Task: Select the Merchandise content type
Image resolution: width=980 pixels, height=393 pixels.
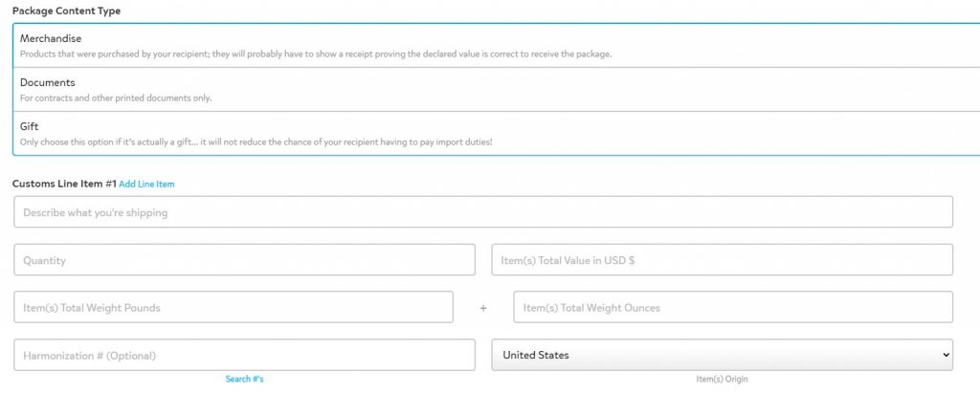Action: (x=51, y=37)
